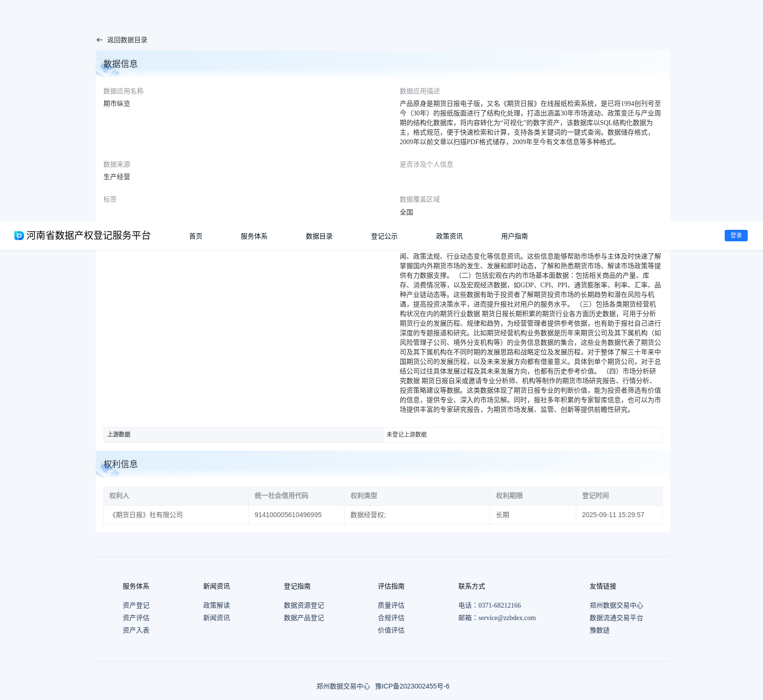Click the 数据来源 field label
763x700 pixels.
coord(117,164)
